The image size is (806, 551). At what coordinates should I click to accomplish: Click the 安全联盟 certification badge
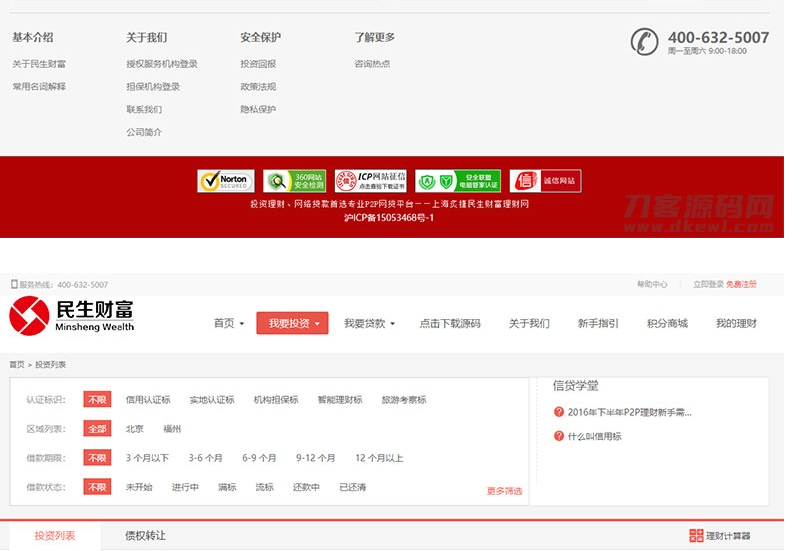[x=458, y=181]
